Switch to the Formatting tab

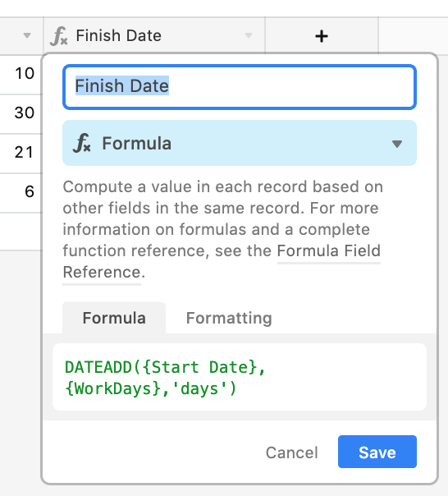click(x=229, y=318)
